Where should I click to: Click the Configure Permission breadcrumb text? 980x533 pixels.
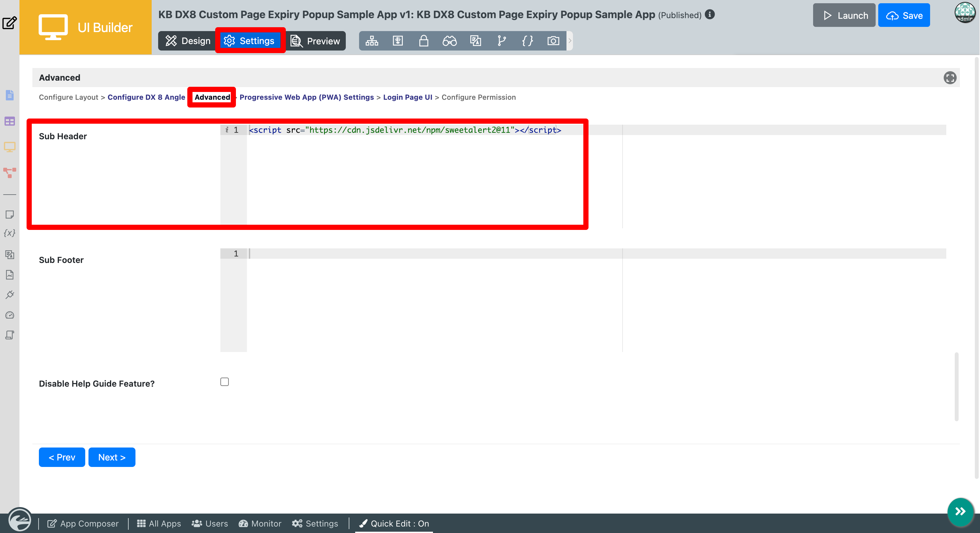(479, 97)
